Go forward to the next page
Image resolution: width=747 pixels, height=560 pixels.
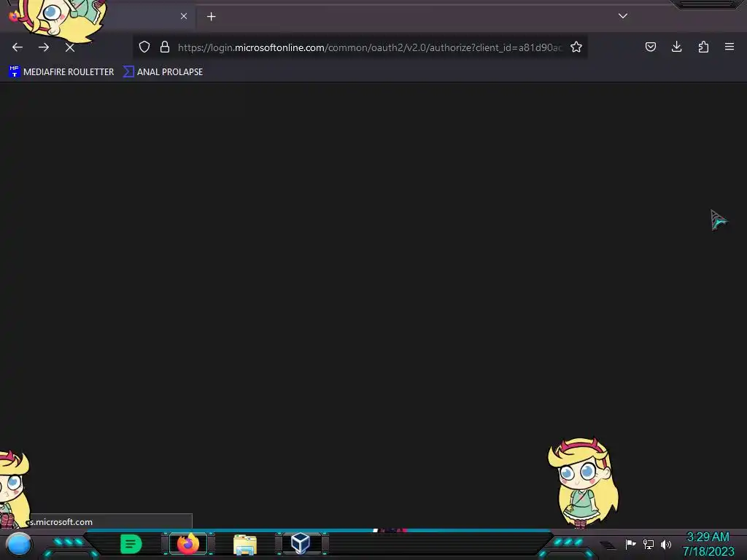tap(44, 47)
